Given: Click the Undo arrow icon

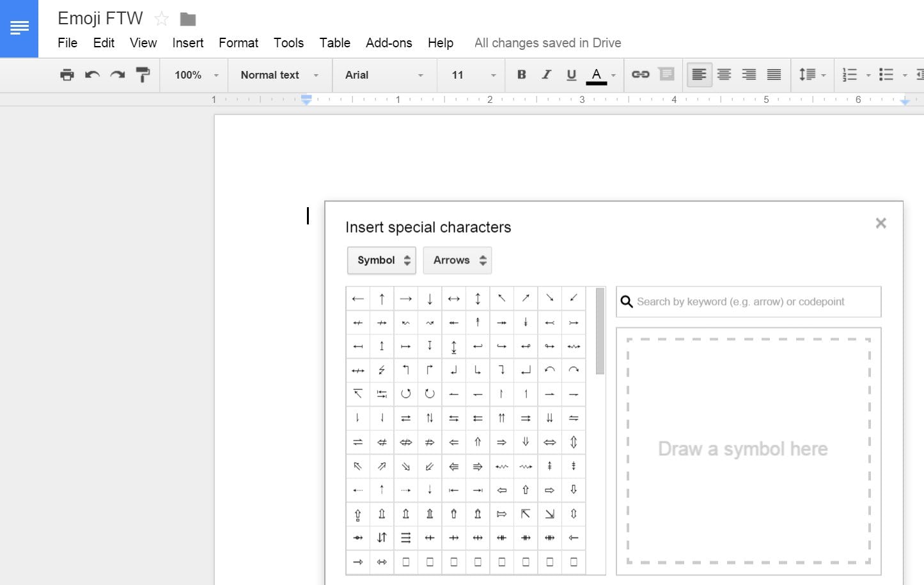Looking at the screenshot, I should click(92, 75).
